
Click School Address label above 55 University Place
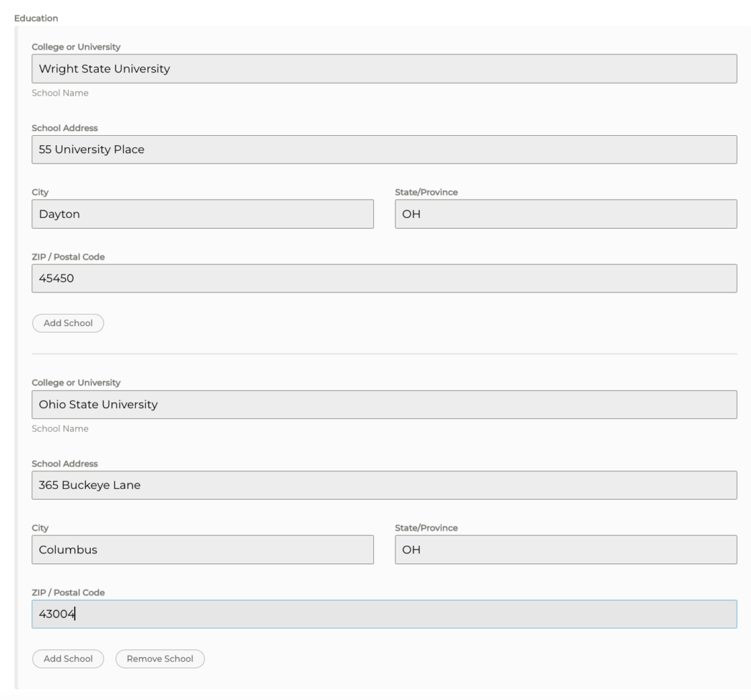point(64,128)
